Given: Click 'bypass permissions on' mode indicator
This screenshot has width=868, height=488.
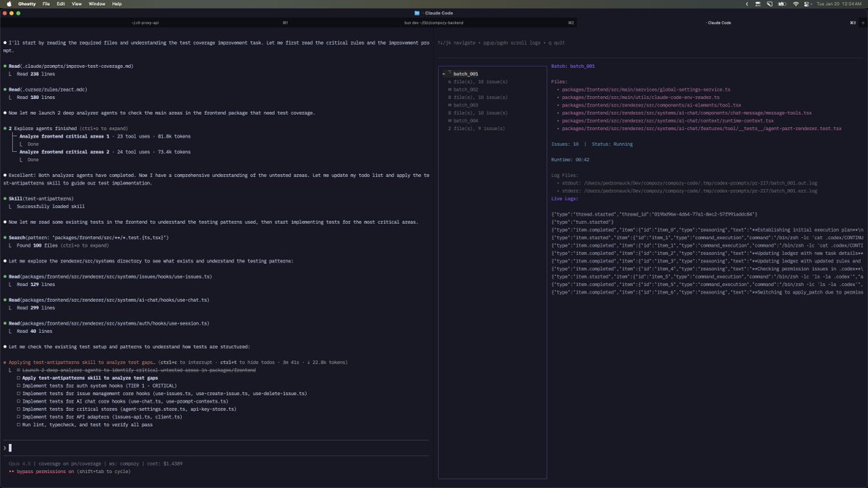Looking at the screenshot, I should coord(46,471).
